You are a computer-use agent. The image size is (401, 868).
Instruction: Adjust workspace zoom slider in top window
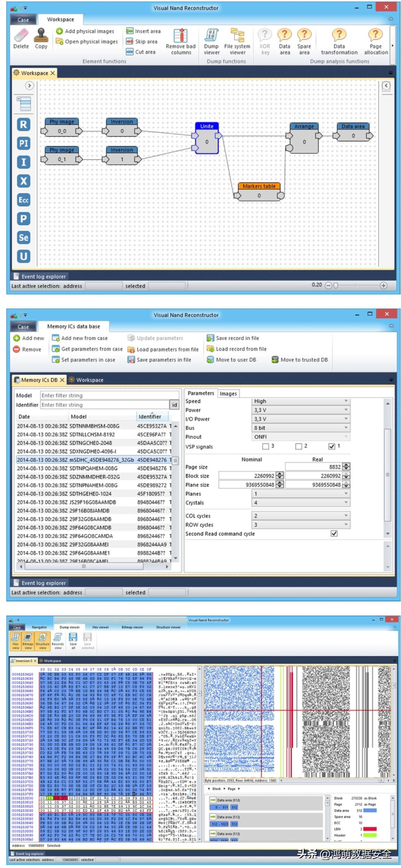(x=336, y=286)
